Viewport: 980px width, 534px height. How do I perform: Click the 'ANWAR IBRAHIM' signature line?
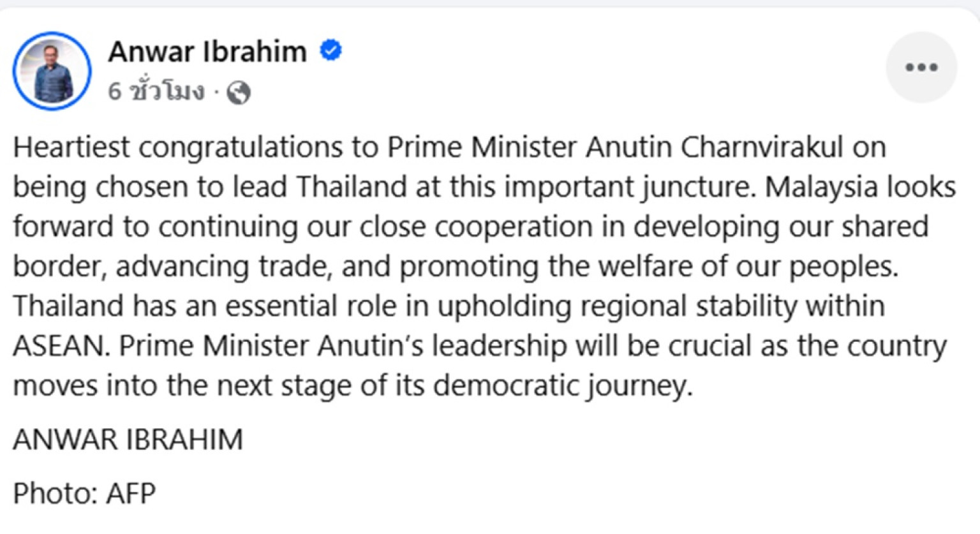(128, 440)
